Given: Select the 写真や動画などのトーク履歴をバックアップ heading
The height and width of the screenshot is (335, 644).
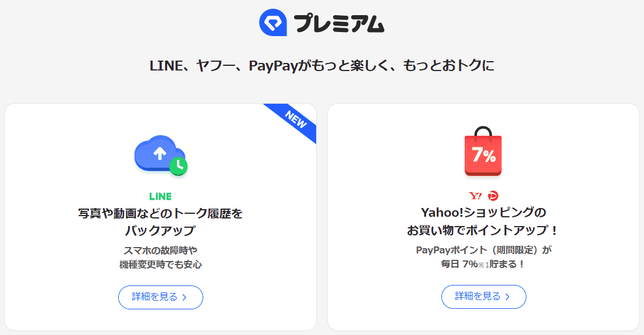Looking at the screenshot, I should click(x=160, y=221).
